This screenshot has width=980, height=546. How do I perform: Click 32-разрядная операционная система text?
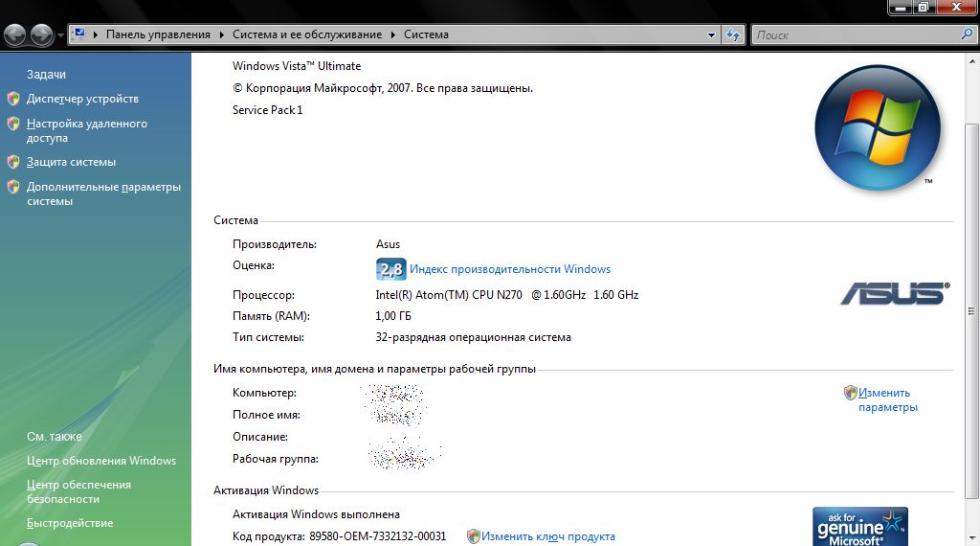click(x=473, y=337)
